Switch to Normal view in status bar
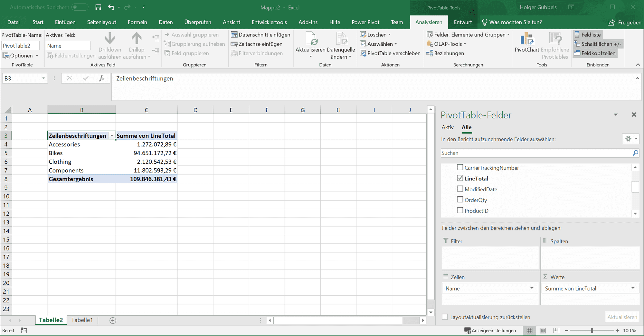 tap(529, 331)
